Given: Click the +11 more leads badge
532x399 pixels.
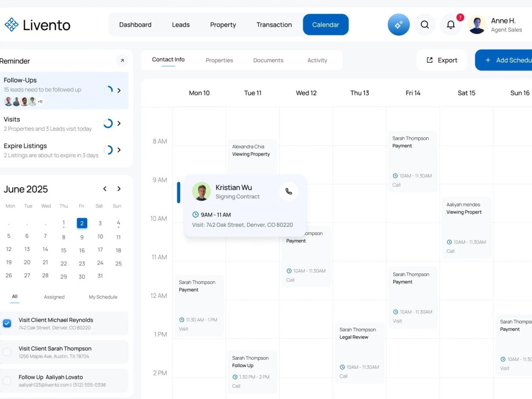Looking at the screenshot, I should (x=40, y=102).
